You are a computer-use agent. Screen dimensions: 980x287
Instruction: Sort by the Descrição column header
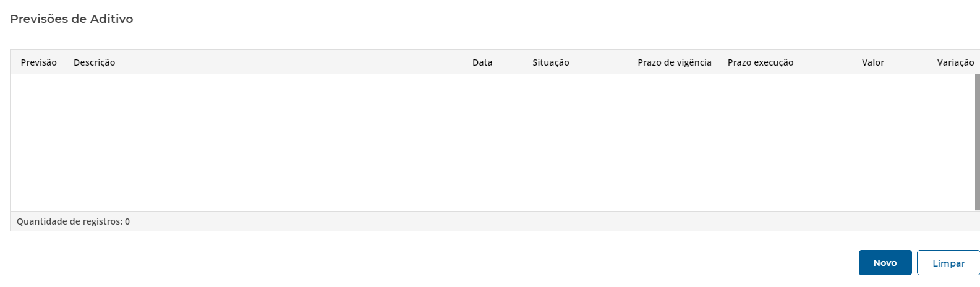[94, 62]
